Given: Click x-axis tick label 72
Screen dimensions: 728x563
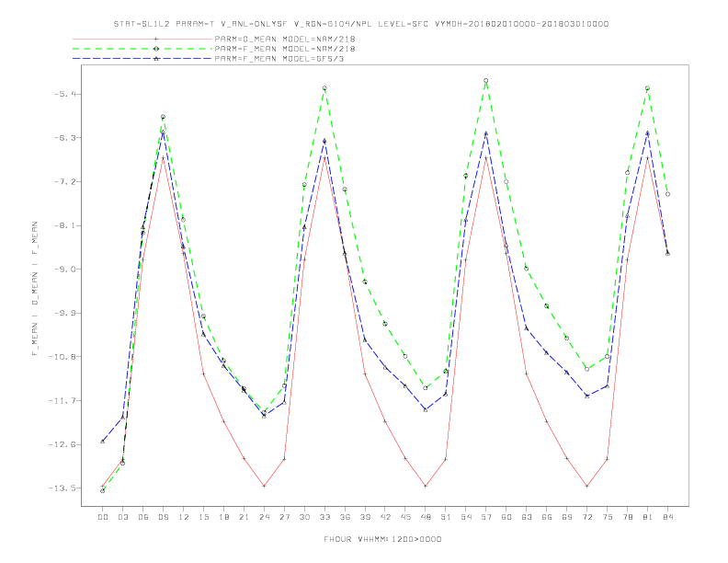Looking at the screenshot, I should [x=587, y=517].
